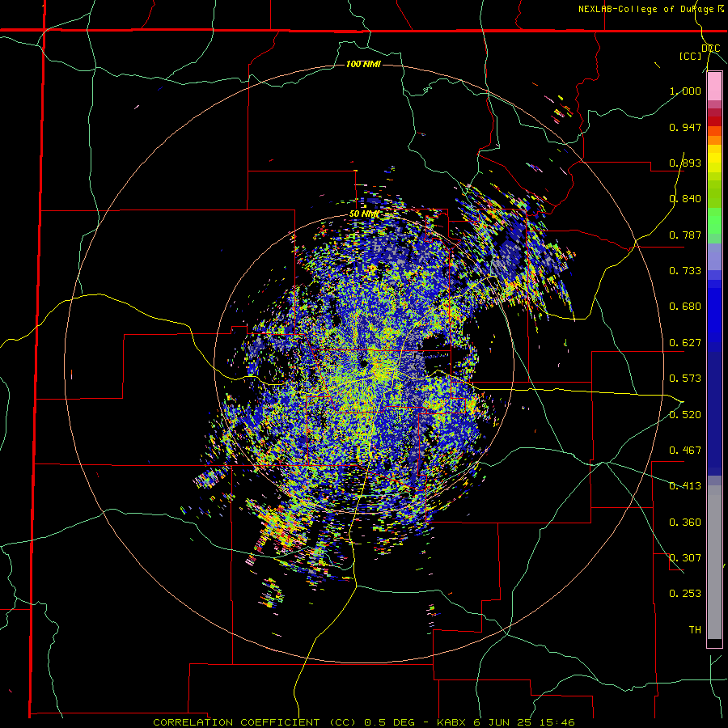The image size is (728, 728).
Task: Click the 0.5 DEG elevation text
Action: tap(389, 722)
